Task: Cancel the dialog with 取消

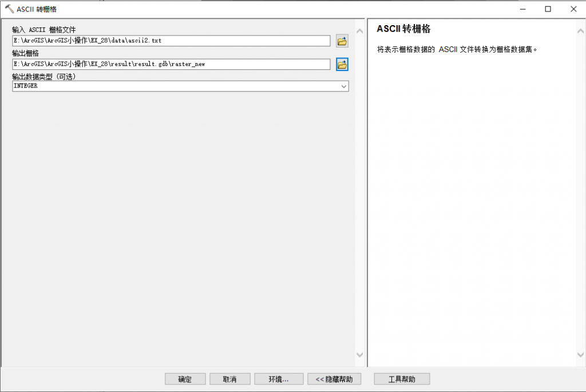Action: coord(229,378)
